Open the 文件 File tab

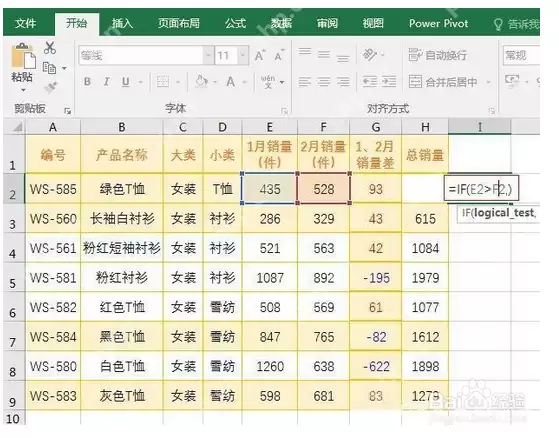click(25, 24)
